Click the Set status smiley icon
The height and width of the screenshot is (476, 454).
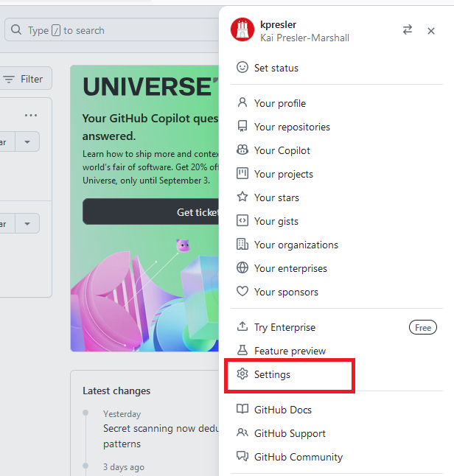tap(242, 68)
